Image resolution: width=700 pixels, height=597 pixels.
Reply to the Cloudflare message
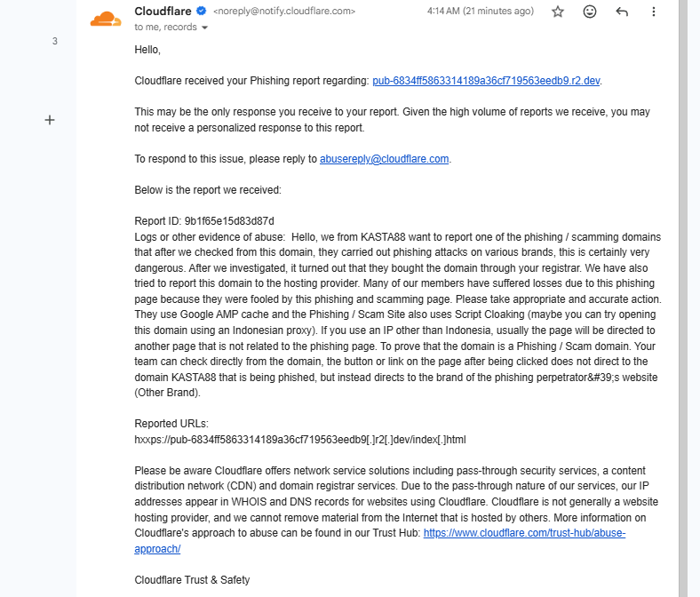[622, 12]
